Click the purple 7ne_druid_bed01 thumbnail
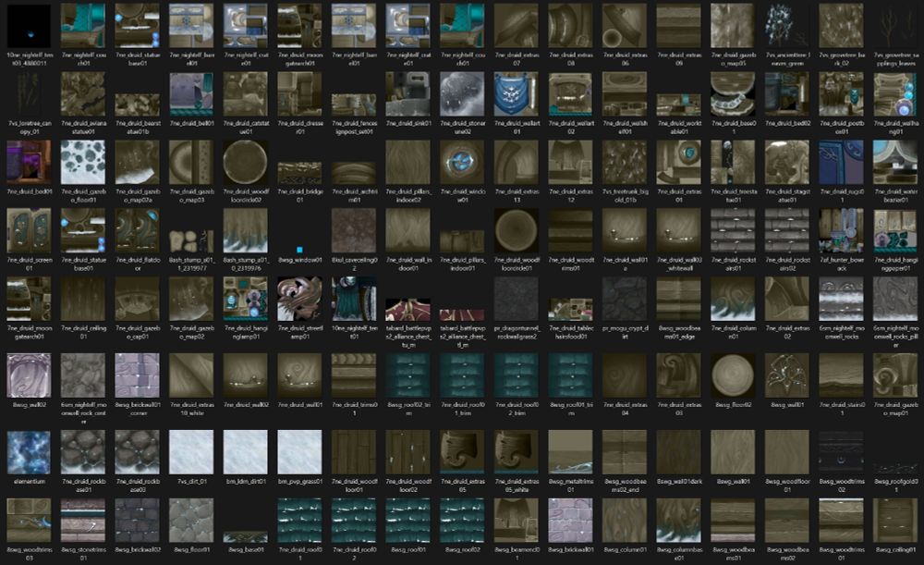924x565 pixels. 29,163
